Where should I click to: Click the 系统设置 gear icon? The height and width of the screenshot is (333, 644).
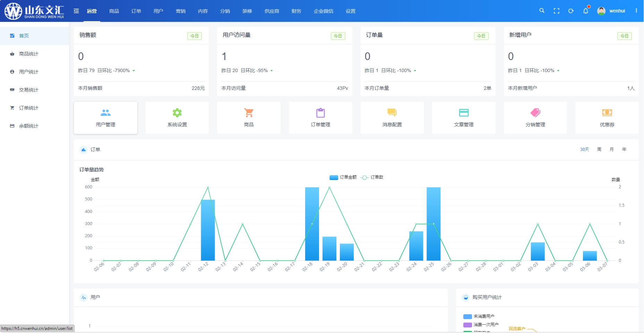coord(177,113)
